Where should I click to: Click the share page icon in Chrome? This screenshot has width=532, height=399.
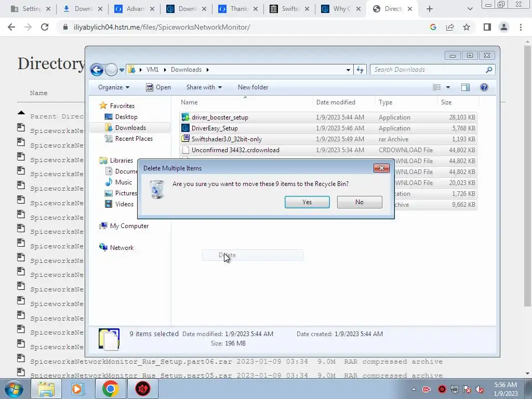click(450, 27)
